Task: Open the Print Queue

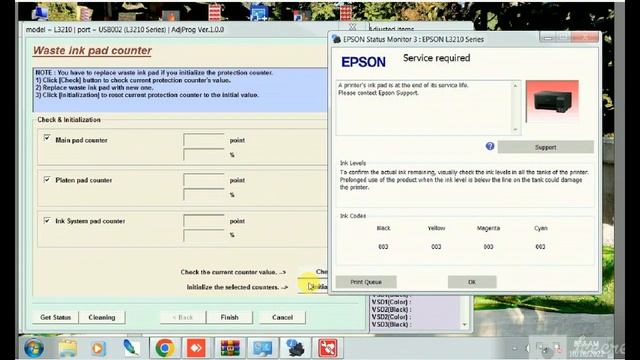Action: pos(366,282)
